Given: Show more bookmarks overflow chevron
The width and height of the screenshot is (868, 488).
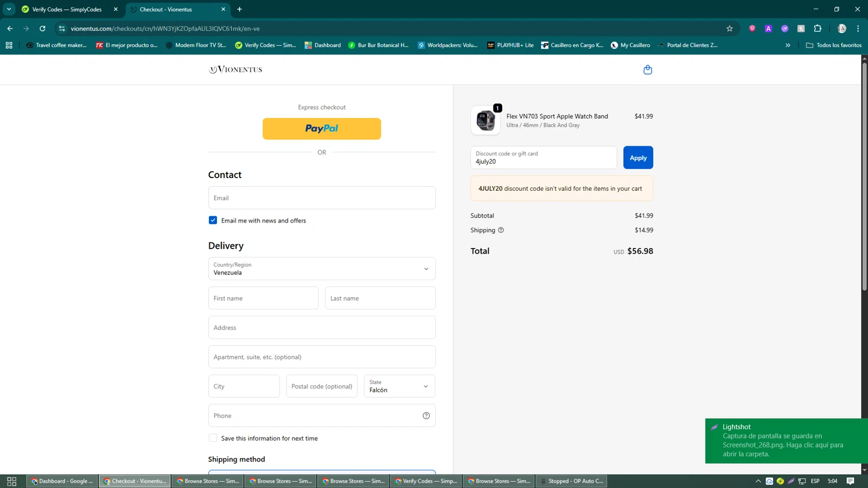Looking at the screenshot, I should [788, 45].
